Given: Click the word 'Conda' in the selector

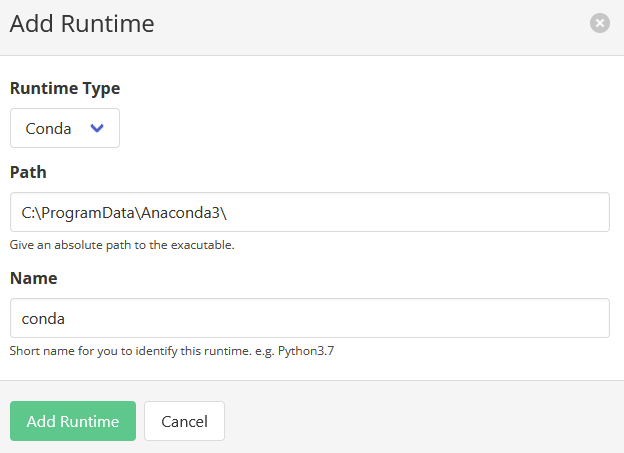Looking at the screenshot, I should pyautogui.click(x=48, y=129).
